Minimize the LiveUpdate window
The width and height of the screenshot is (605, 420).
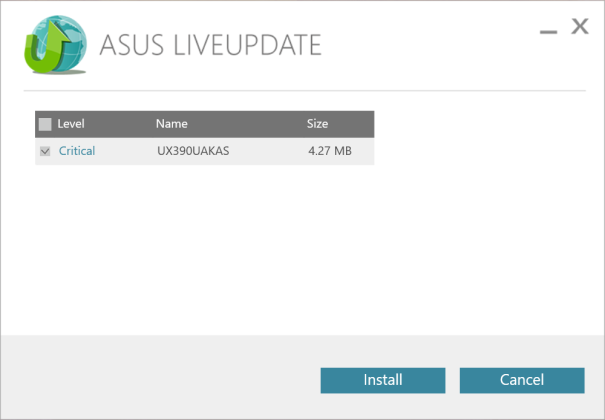pos(548,31)
